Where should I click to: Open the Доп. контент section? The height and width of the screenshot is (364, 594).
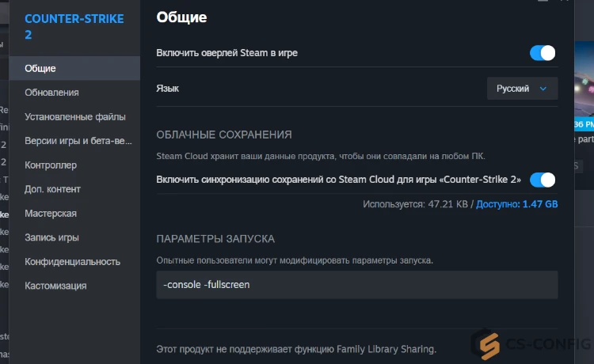pos(52,189)
